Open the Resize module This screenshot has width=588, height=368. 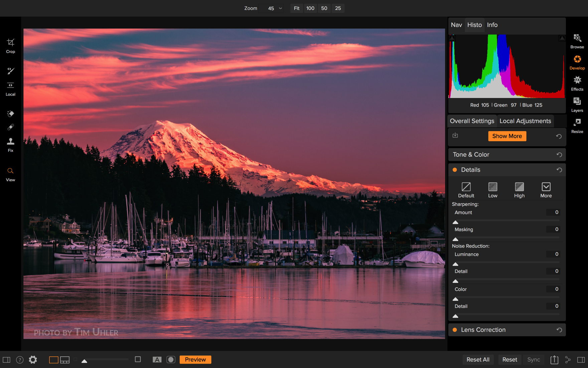577,126
